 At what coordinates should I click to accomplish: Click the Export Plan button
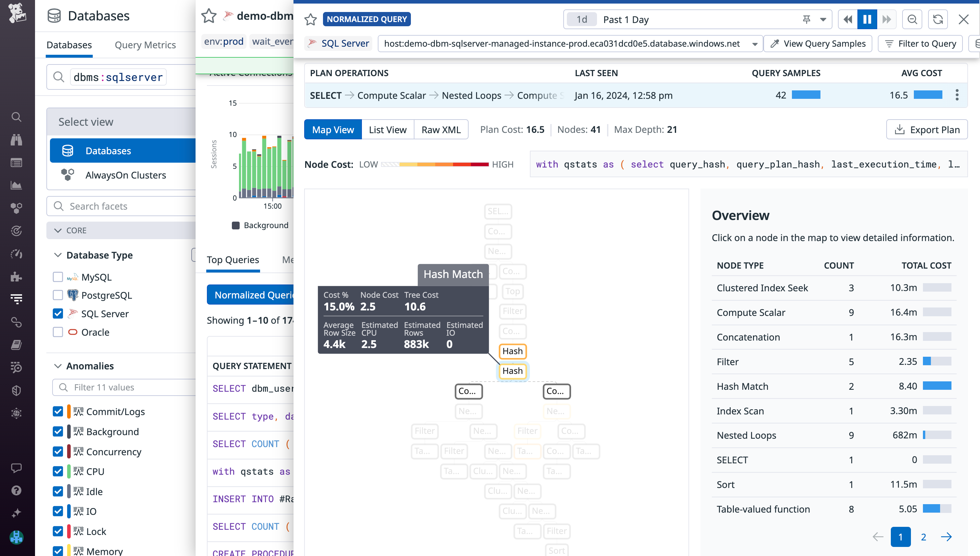(x=927, y=130)
